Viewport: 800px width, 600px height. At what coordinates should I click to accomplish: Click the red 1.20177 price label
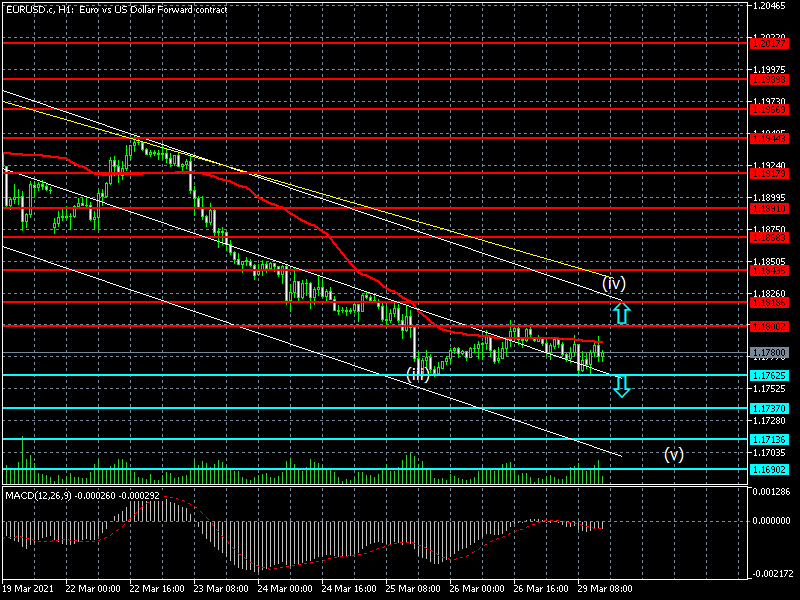point(769,44)
